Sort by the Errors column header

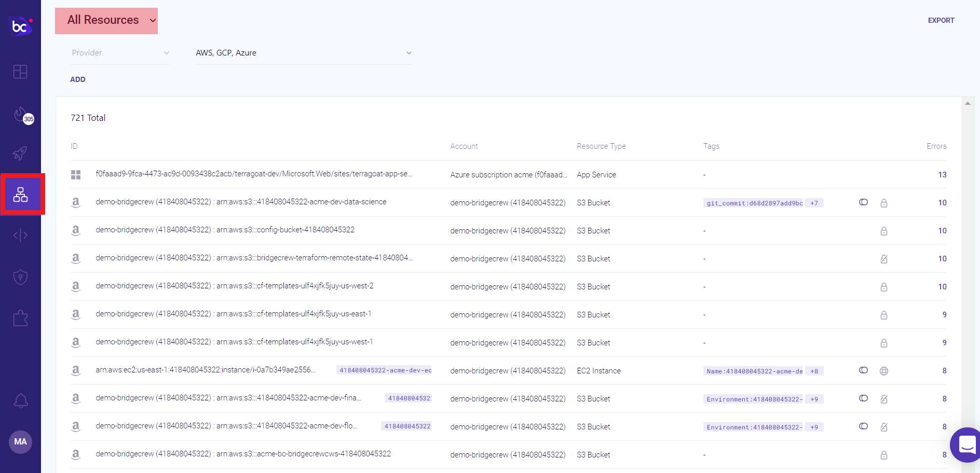pos(936,146)
